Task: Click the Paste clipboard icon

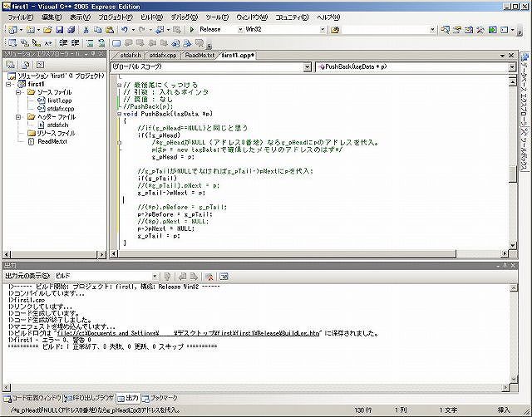Action: tap(110, 30)
